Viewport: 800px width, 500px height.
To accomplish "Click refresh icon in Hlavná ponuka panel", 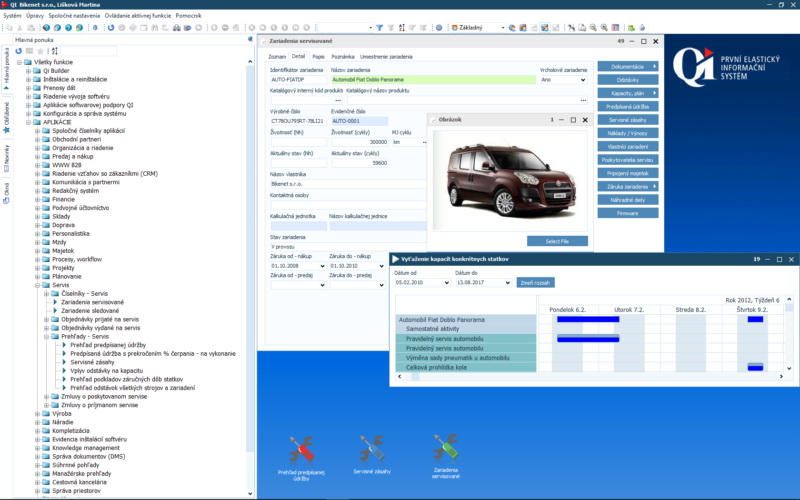I will pos(19,51).
